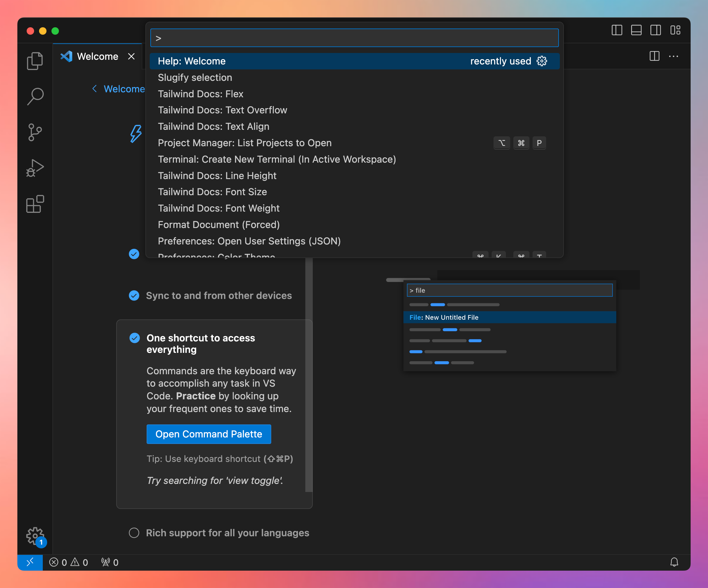
Task: Click the Open Command Palette button
Action: 208,434
